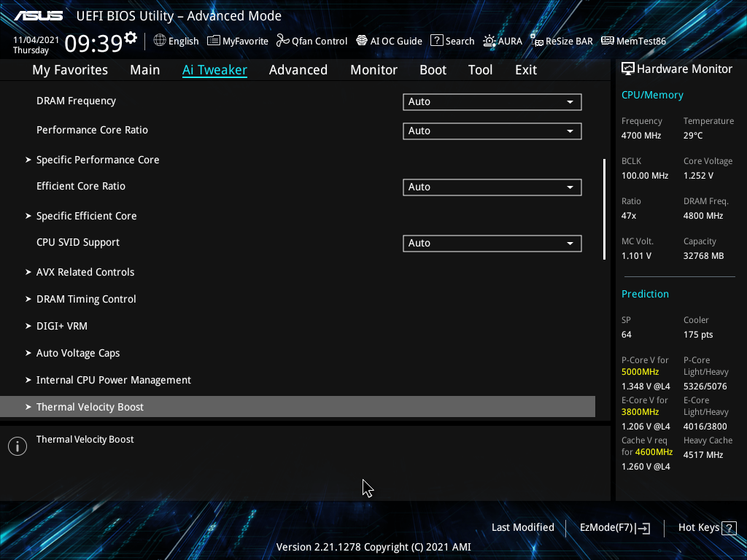Expand Specific Performance Core submenu

tap(98, 160)
